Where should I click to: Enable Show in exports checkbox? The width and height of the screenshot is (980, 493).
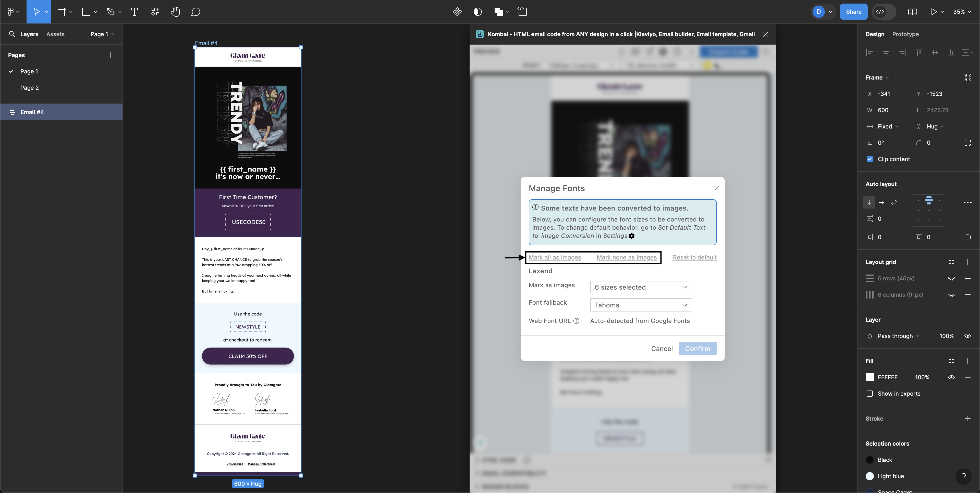pos(870,394)
